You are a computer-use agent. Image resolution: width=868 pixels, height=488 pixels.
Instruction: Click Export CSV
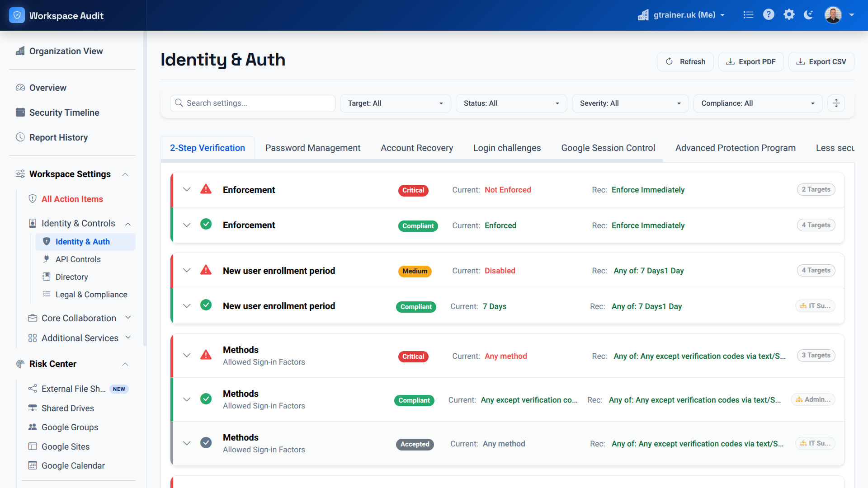tap(821, 61)
